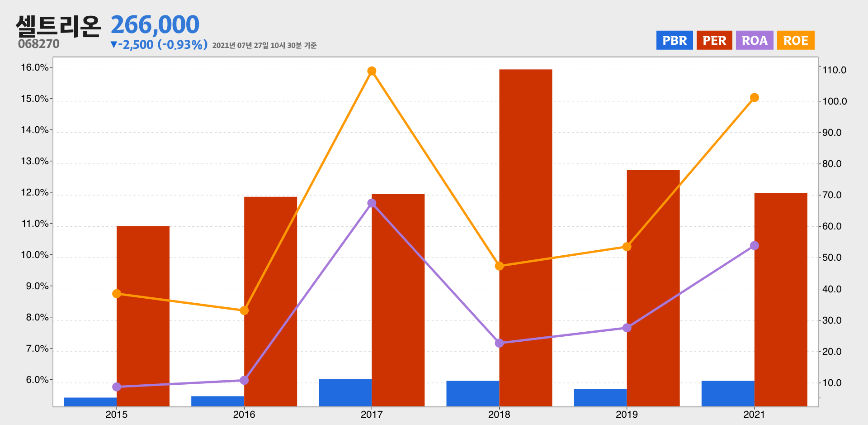Click the 2016 orange ROE data point
This screenshot has height=425, width=868.
click(244, 310)
